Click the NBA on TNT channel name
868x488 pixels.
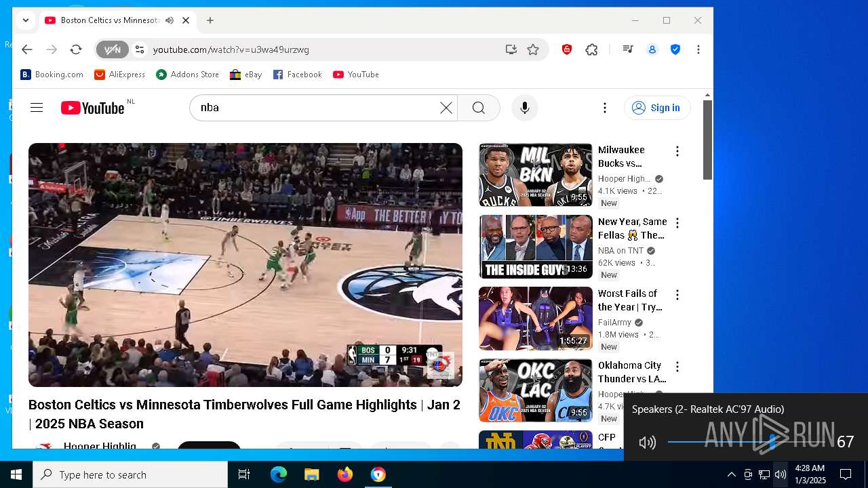pyautogui.click(x=620, y=251)
